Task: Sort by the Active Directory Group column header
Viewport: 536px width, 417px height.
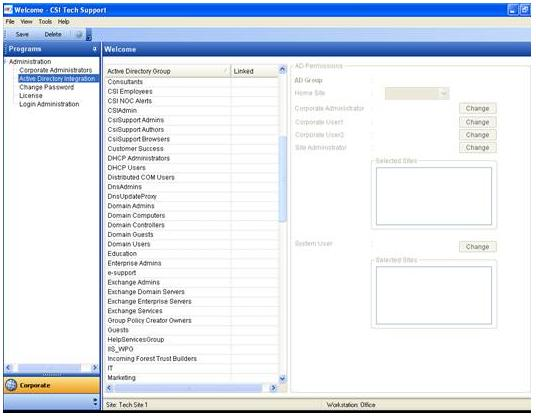Action: 168,71
